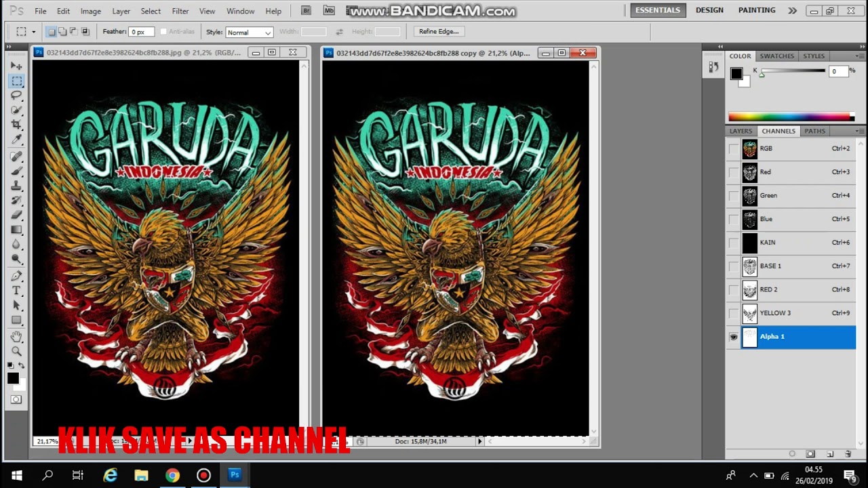
Task: Select the Lasso tool
Action: click(16, 96)
